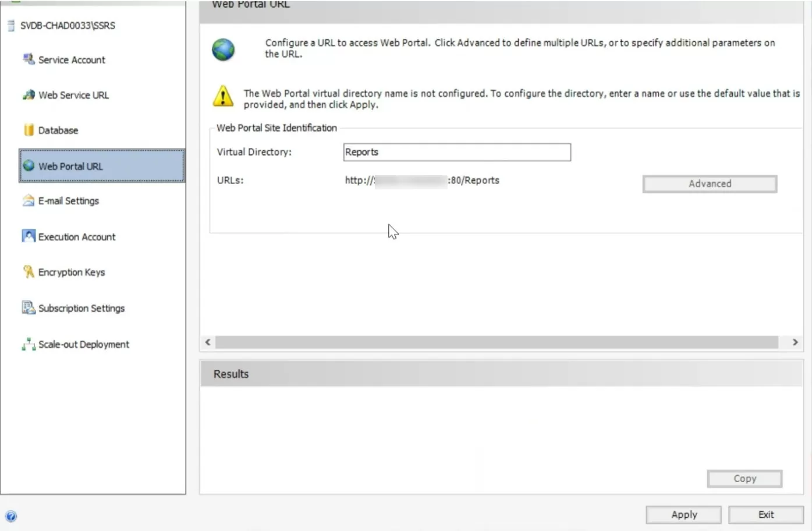This screenshot has height=531, width=812.
Task: Click the Results section header
Action: [x=502, y=374]
